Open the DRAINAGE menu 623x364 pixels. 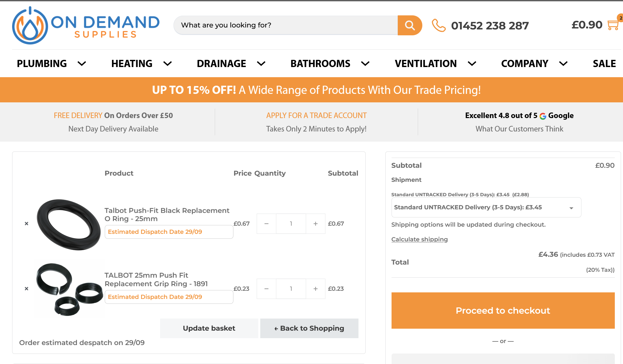222,63
